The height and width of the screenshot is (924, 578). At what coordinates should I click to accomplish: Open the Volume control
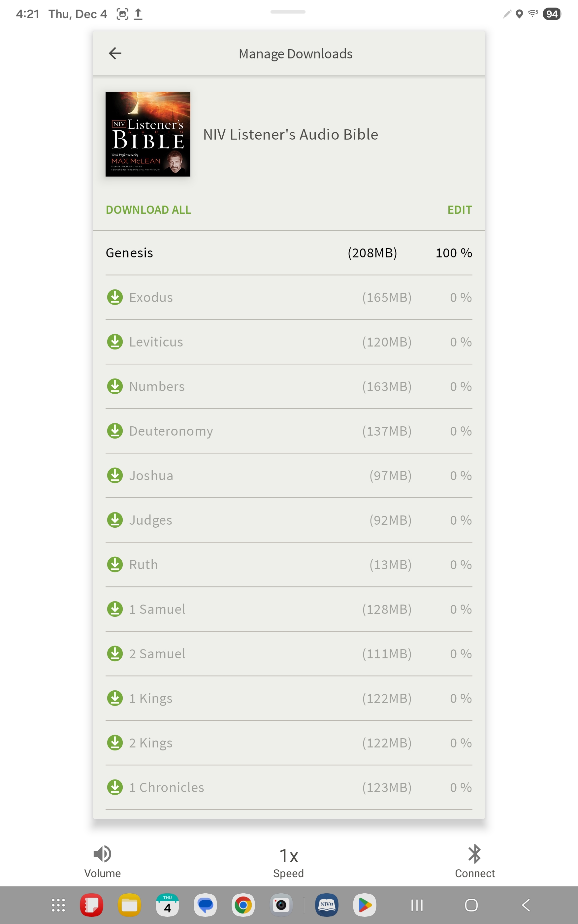[103, 861]
